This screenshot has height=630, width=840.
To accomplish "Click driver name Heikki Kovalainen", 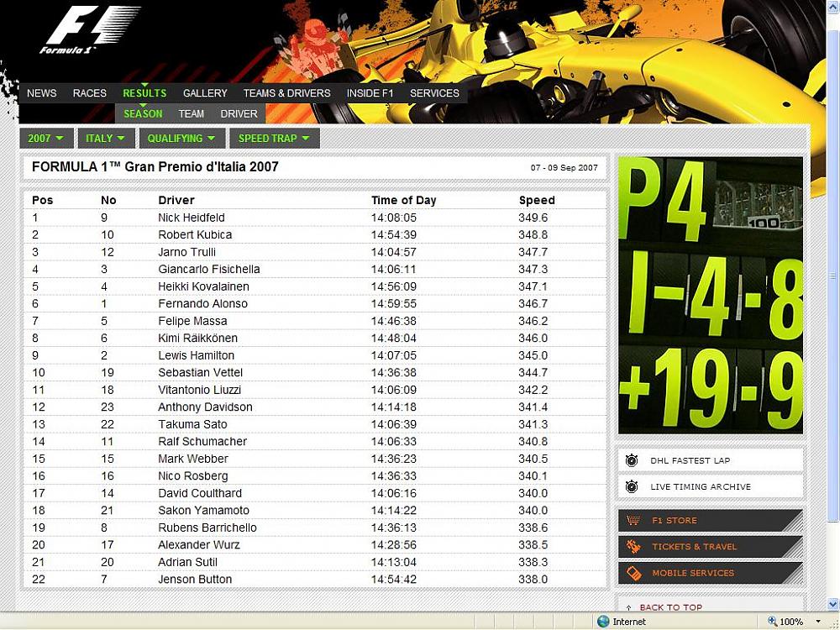I will click(x=203, y=286).
